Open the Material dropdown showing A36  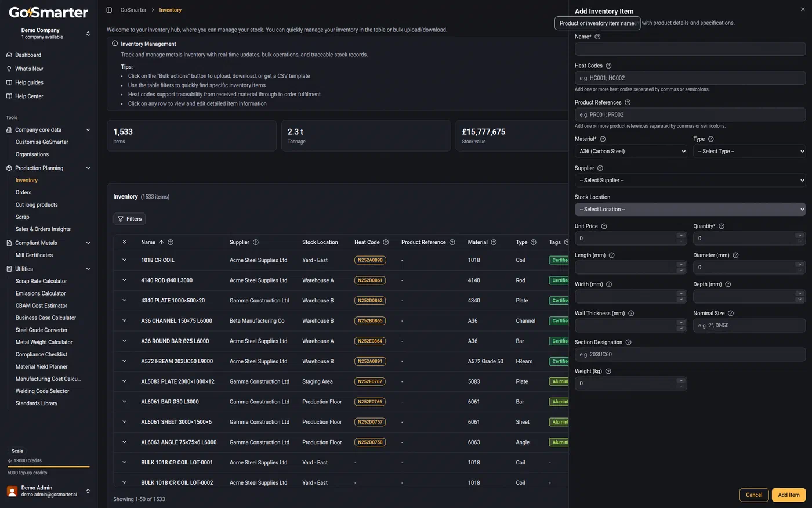click(631, 151)
